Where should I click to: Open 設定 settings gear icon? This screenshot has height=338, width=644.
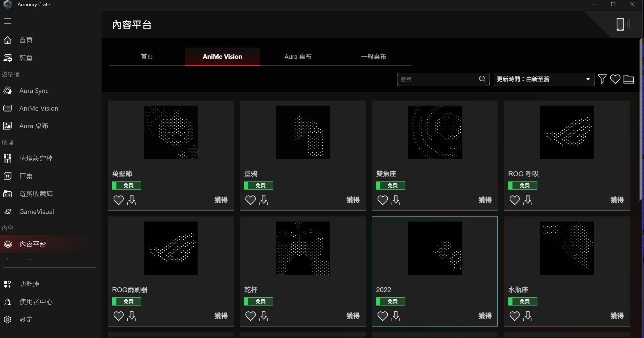coord(8,320)
